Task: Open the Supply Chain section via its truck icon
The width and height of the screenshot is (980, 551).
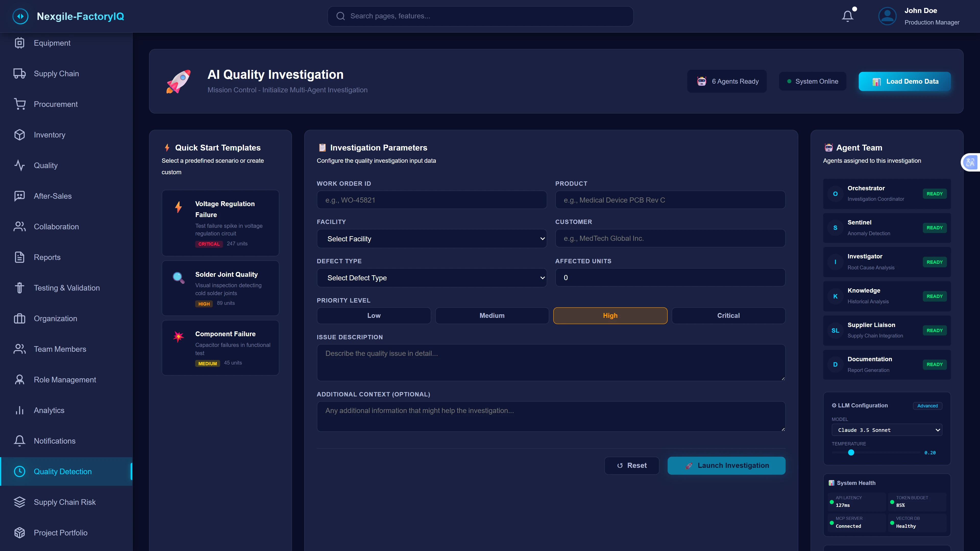Action: [x=20, y=73]
